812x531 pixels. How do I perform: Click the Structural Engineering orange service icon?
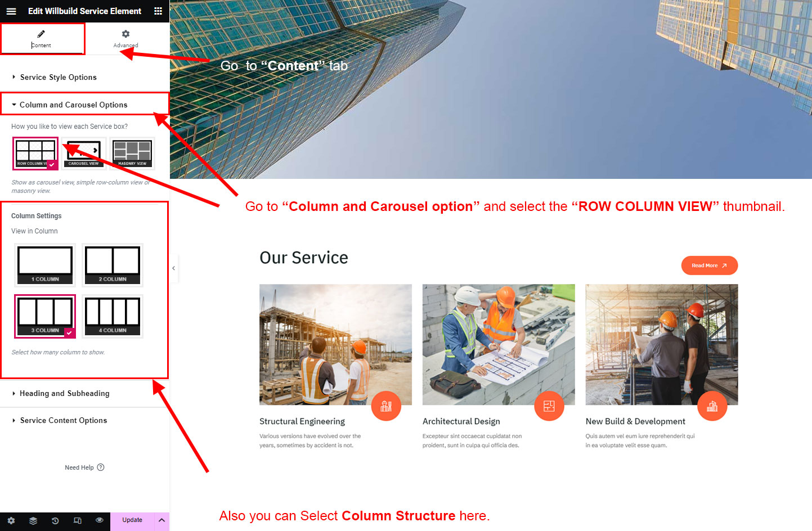pos(386,406)
